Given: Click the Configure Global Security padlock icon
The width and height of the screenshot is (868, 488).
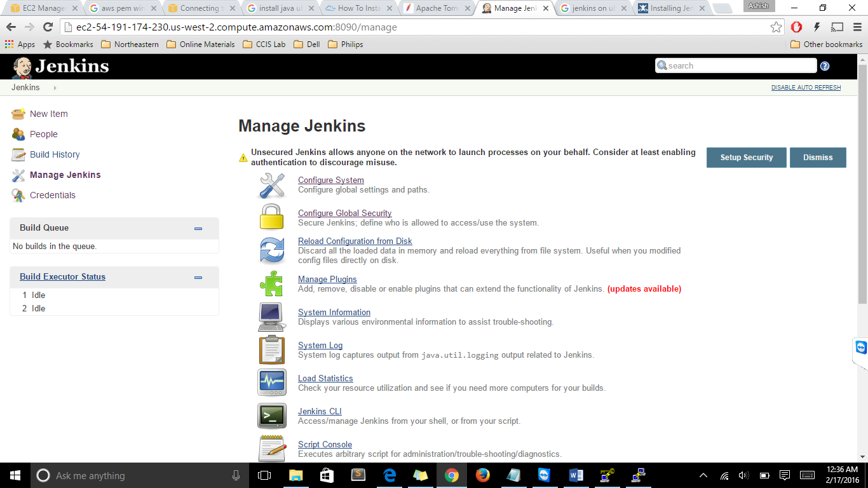Looking at the screenshot, I should pyautogui.click(x=271, y=217).
